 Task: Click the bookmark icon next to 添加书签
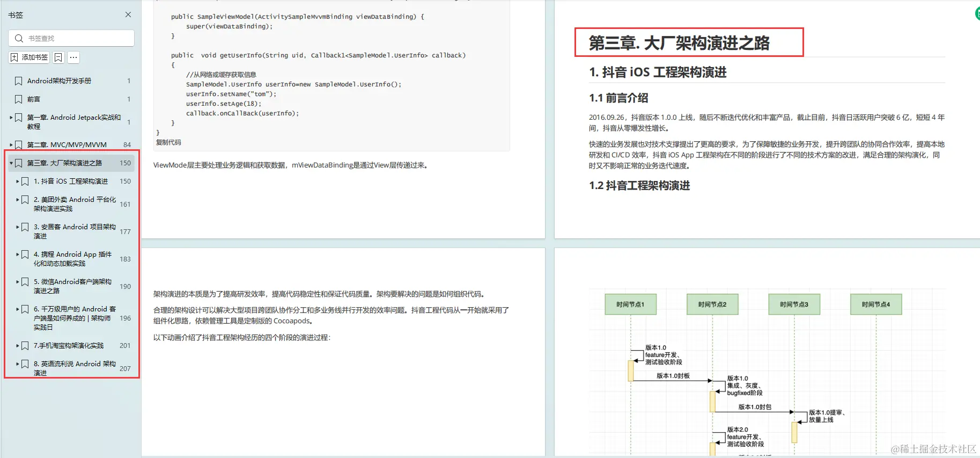pos(58,57)
